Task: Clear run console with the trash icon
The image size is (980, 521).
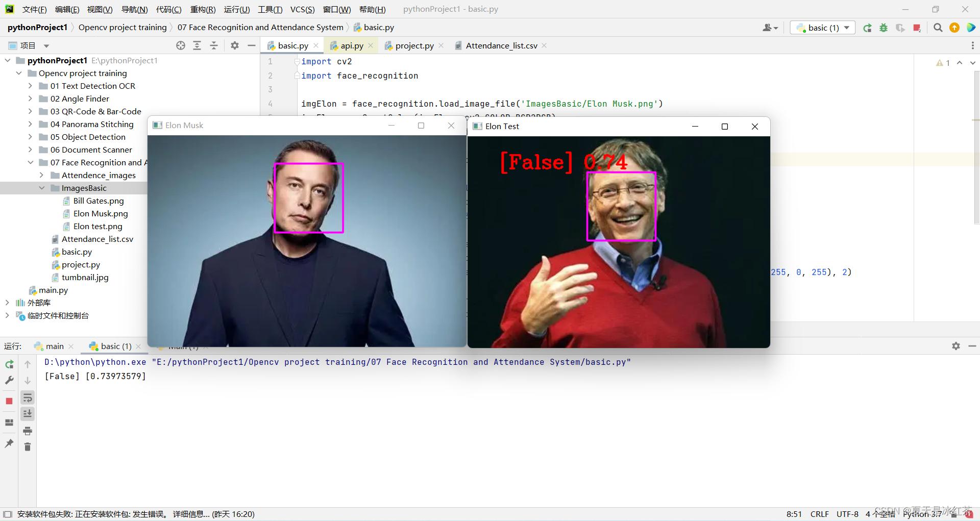Action: [x=28, y=447]
